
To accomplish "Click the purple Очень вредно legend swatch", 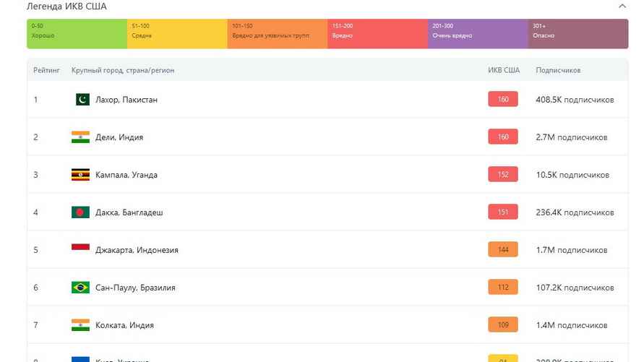I will coord(478,34).
